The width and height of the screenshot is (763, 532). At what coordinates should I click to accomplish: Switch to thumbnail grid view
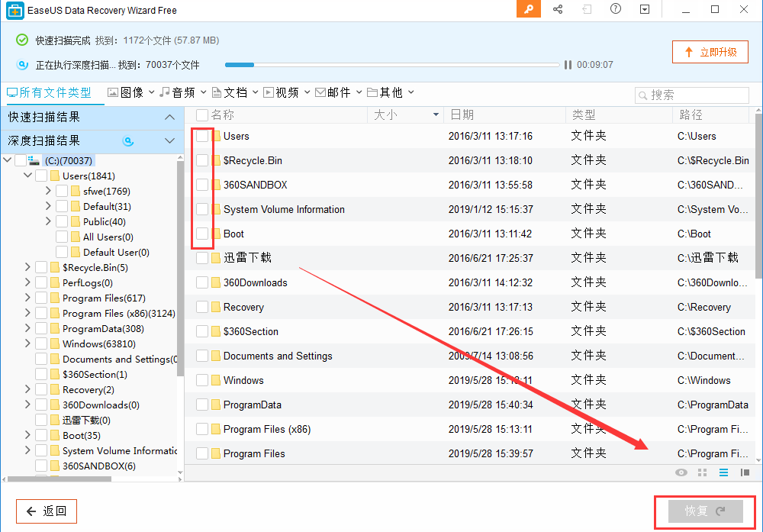703,472
